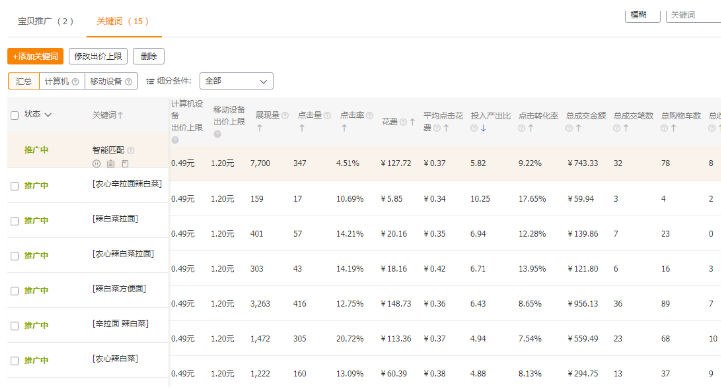Open help icon under 移动设备出价上限 header
The width and height of the screenshot is (721, 389).
[x=217, y=134]
